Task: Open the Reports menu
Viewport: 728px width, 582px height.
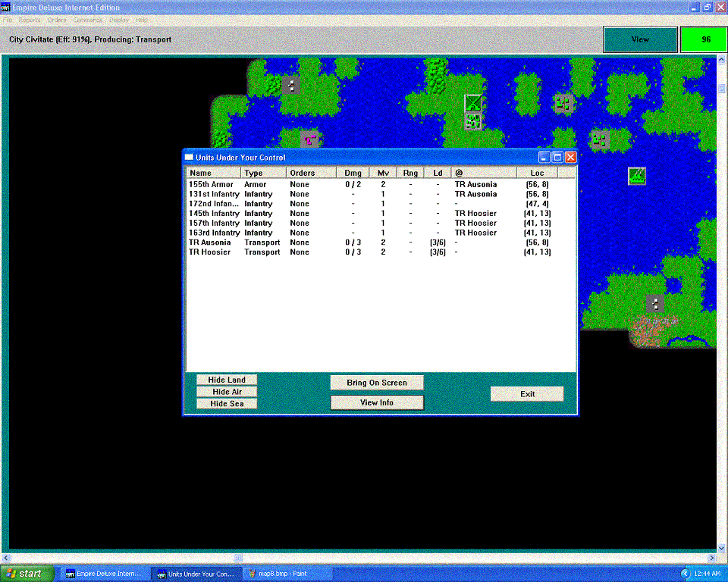Action: (30, 20)
